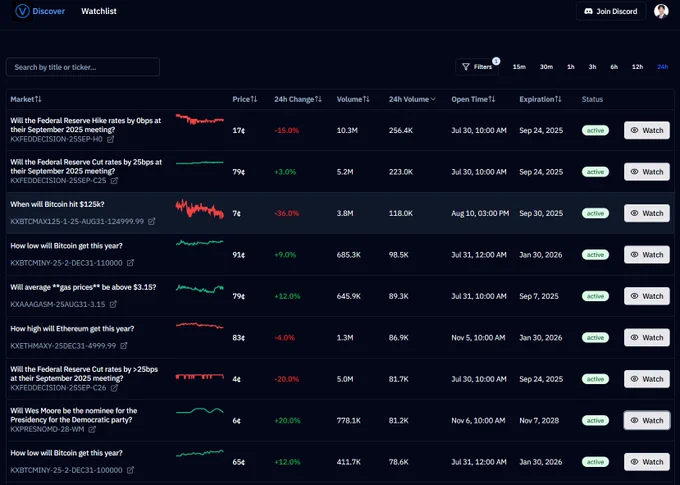Click the Bitcoin $125k red sparkline chart

(x=199, y=209)
